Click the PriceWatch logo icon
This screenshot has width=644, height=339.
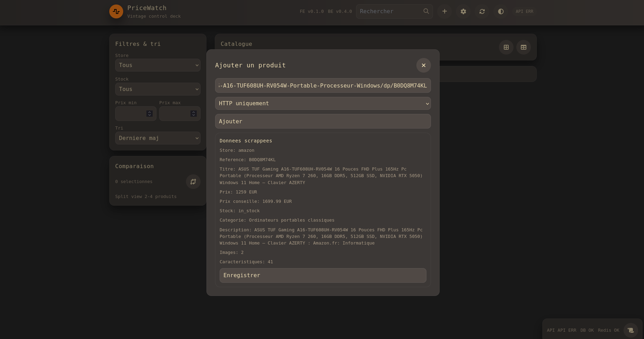pyautogui.click(x=116, y=11)
